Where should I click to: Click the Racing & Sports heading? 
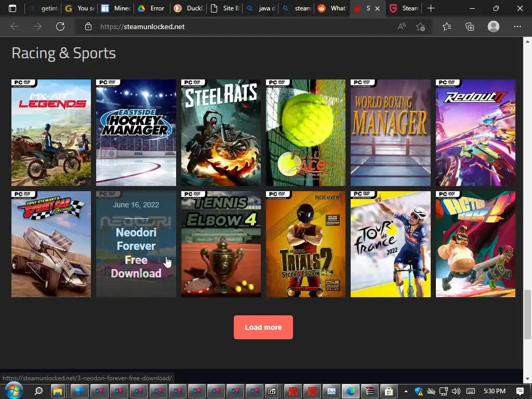pos(64,54)
